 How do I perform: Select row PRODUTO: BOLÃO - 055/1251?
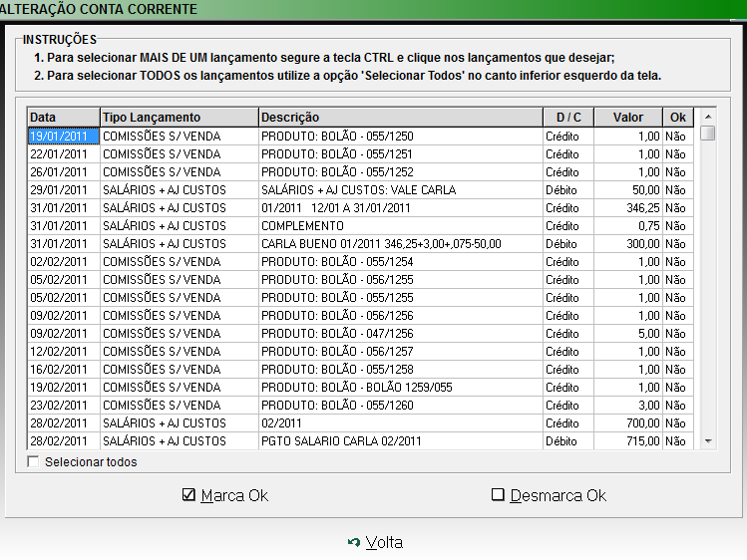point(361,154)
